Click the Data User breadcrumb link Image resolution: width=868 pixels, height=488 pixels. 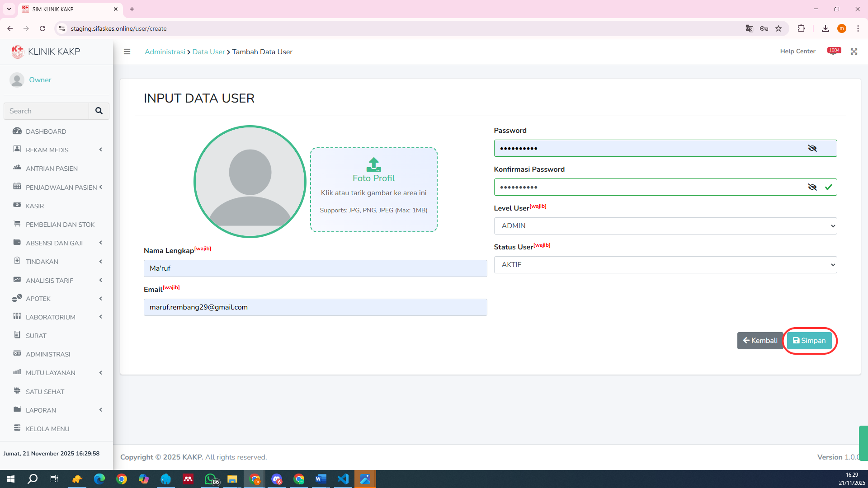(x=208, y=52)
